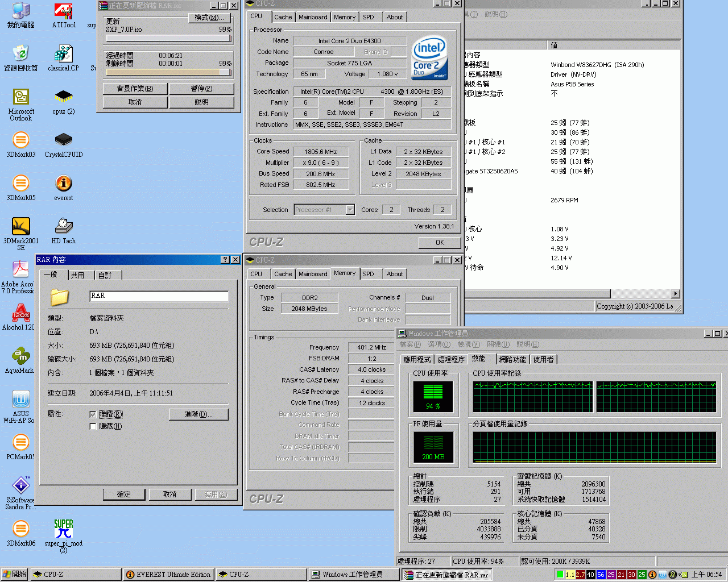This screenshot has height=582, width=728.
Task: Switch to Mainboard tab in upper CPU-Z window
Action: point(313,17)
